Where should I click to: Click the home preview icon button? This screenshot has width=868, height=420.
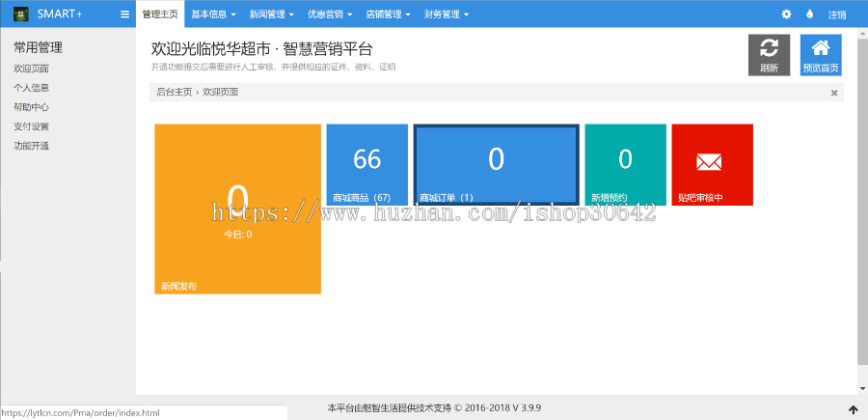[x=821, y=55]
